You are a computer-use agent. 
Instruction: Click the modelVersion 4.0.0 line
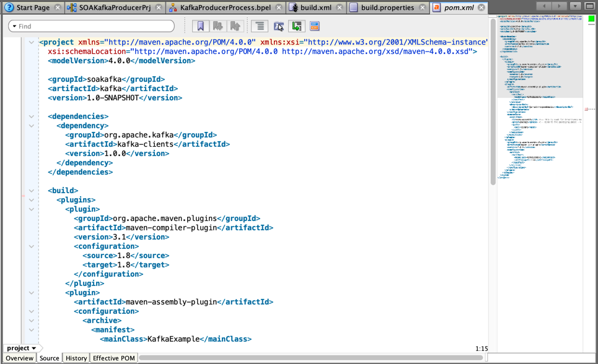pos(121,61)
